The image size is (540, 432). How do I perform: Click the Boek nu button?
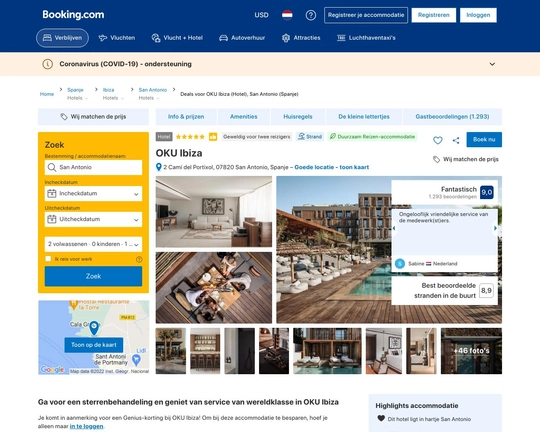pos(484,140)
